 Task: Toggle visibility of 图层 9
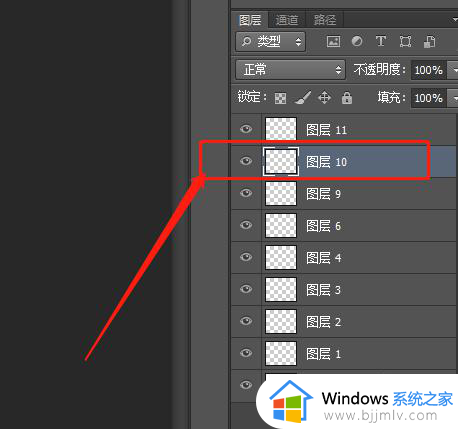[246, 193]
